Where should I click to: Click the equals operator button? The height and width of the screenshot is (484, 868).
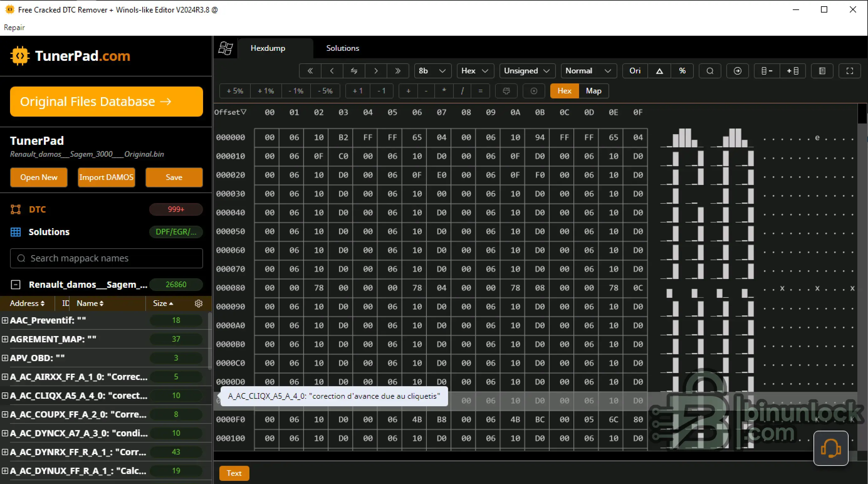(480, 91)
